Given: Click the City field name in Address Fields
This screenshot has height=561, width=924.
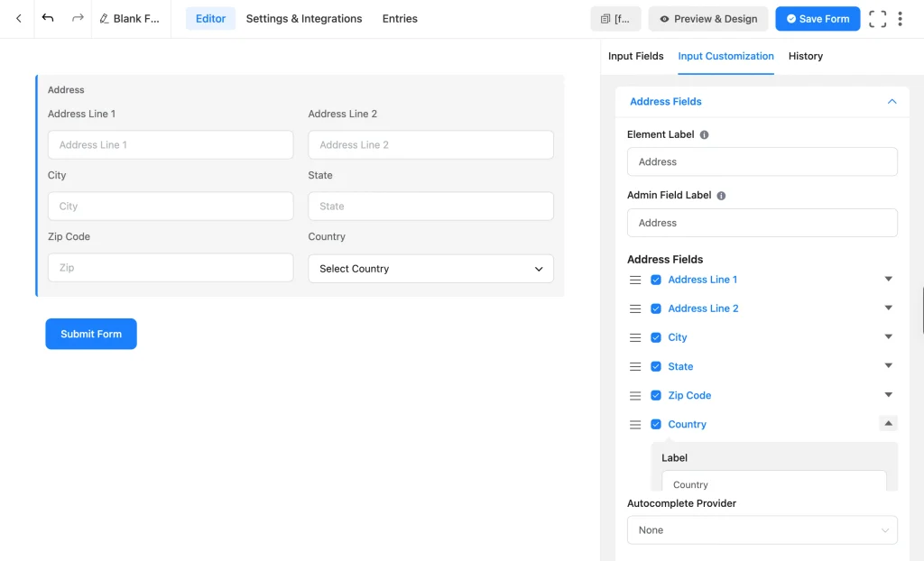Looking at the screenshot, I should 677,337.
